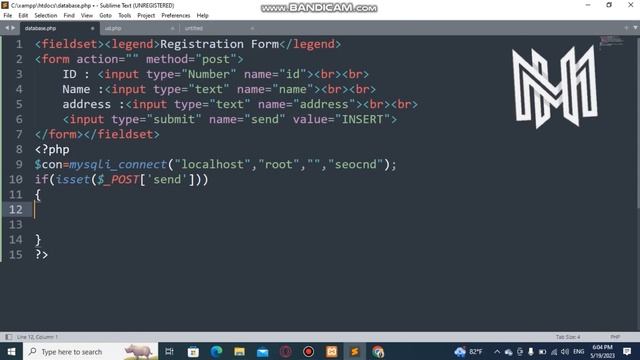Open the Goto menu

click(105, 16)
